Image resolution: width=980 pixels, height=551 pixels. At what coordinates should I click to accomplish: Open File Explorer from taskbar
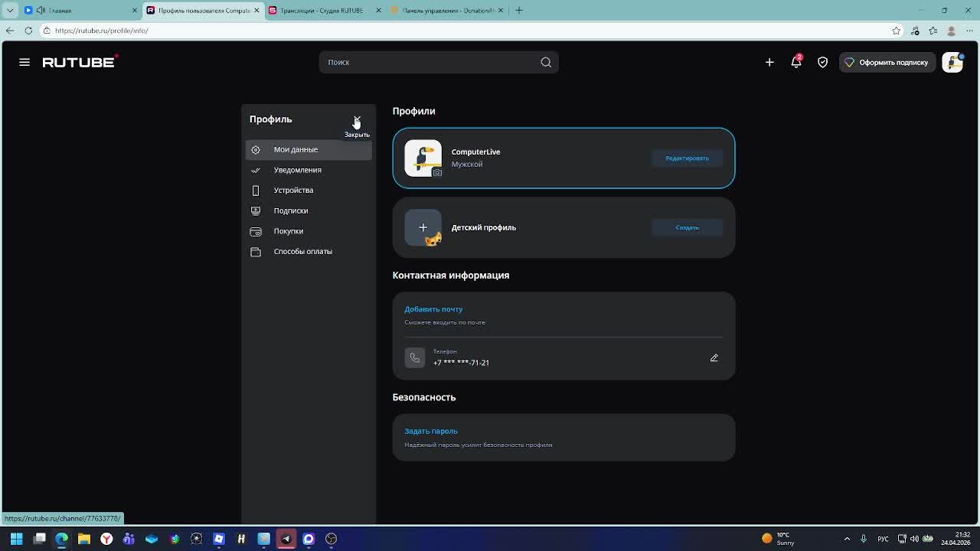pos(84,539)
